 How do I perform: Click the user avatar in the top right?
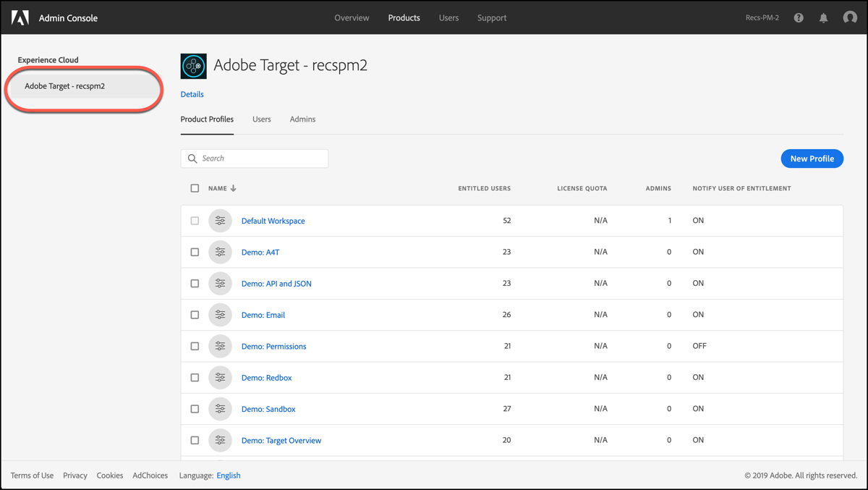[x=849, y=17]
